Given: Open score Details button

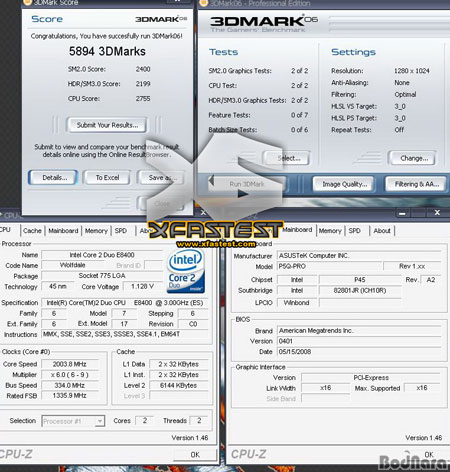Looking at the screenshot, I should (54, 178).
